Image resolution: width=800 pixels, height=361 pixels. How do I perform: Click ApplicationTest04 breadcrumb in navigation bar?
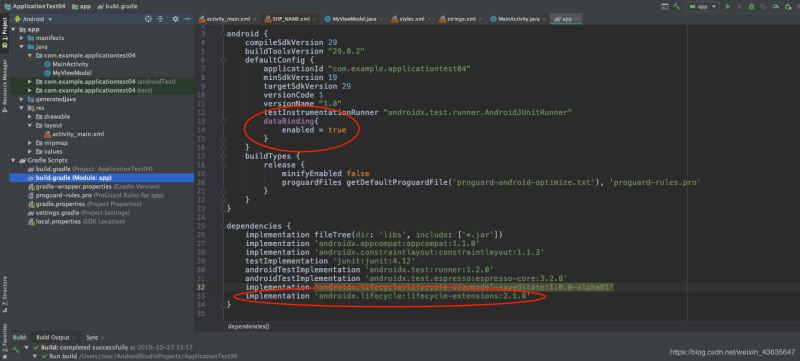point(36,7)
